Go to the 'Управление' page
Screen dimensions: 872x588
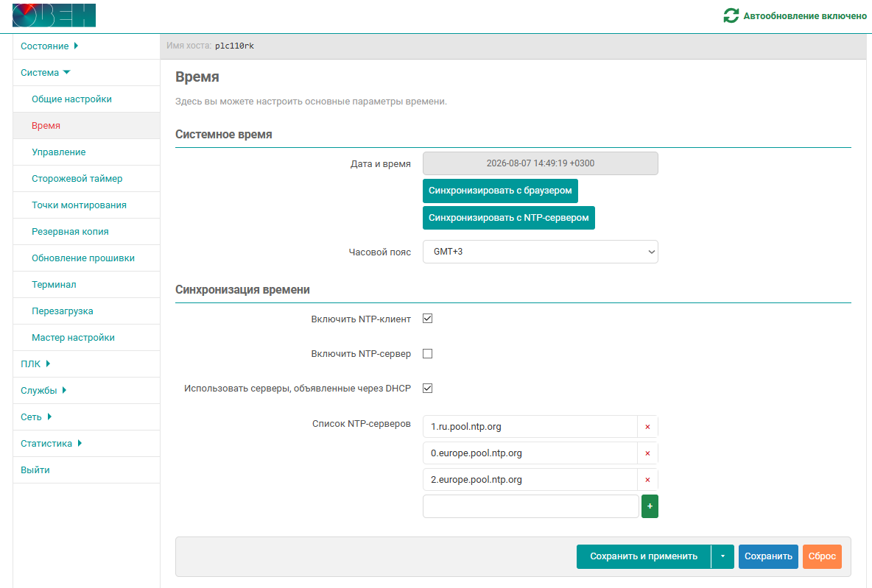(59, 152)
